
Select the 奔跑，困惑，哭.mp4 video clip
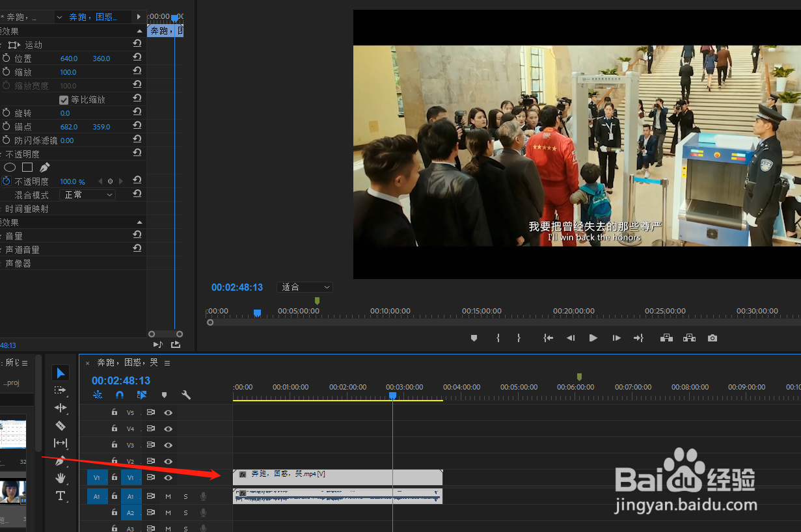338,477
